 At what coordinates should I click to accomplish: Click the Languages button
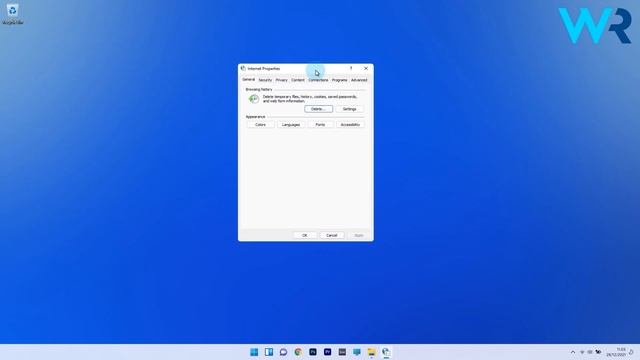(291, 124)
